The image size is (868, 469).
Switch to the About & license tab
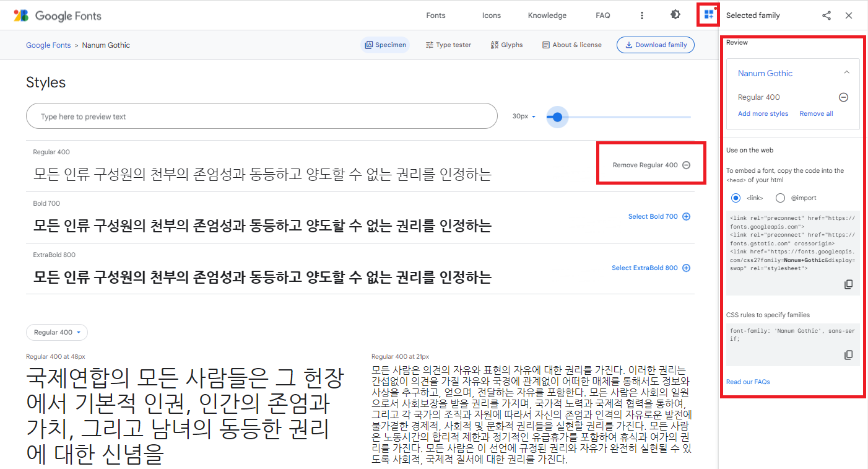tap(571, 45)
